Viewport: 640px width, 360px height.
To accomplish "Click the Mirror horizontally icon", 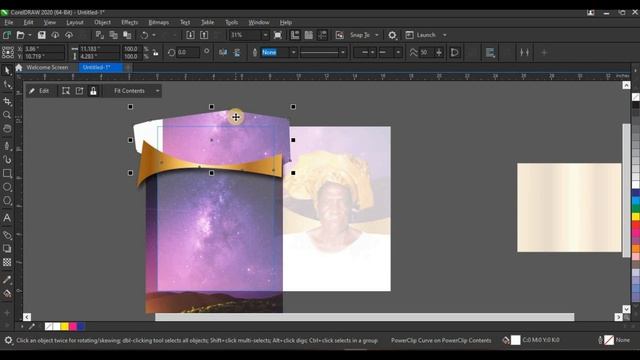I will coord(223,52).
